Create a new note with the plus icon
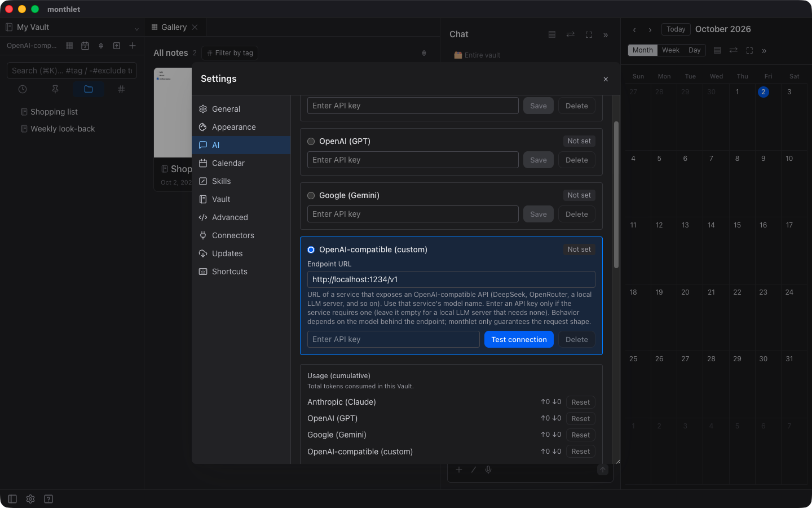The image size is (812, 508). 133,46
